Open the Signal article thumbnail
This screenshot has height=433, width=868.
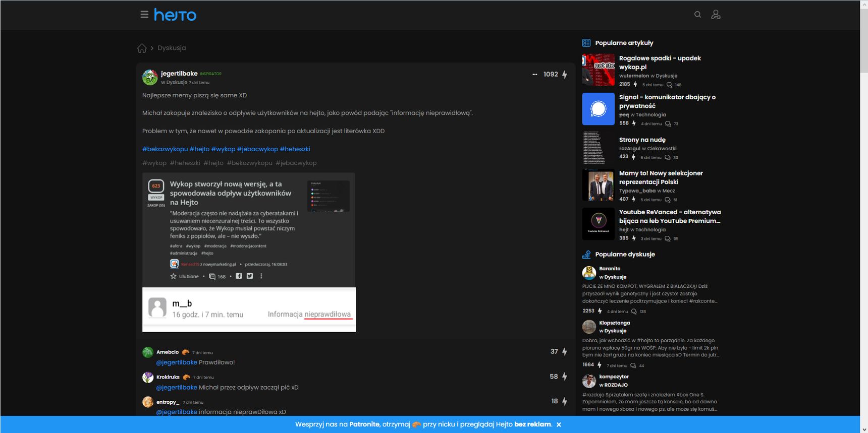[x=599, y=109]
